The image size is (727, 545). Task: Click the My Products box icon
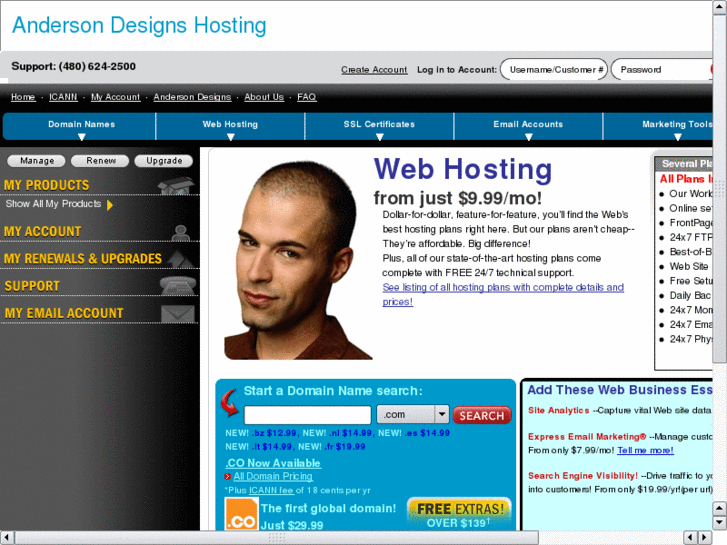coord(176,186)
